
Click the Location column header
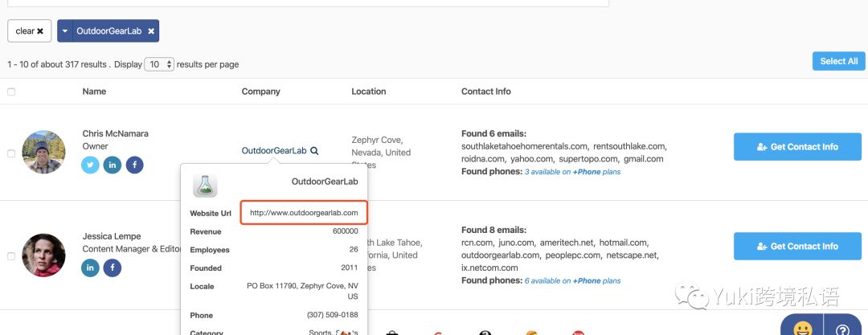tap(369, 92)
